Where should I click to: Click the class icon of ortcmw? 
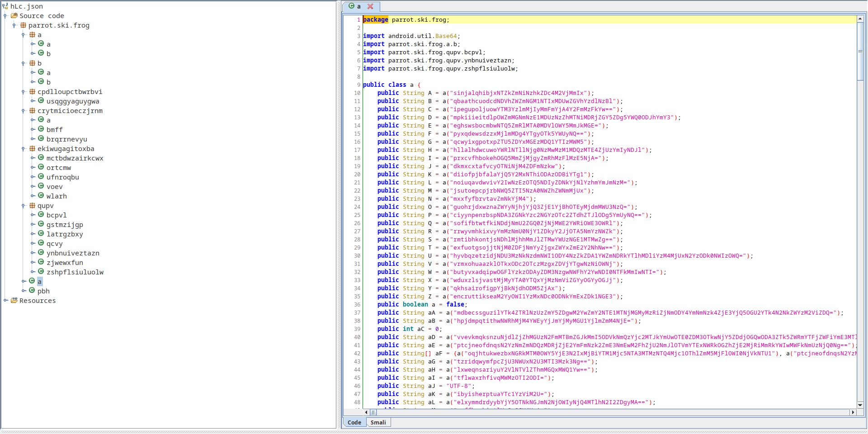41,167
